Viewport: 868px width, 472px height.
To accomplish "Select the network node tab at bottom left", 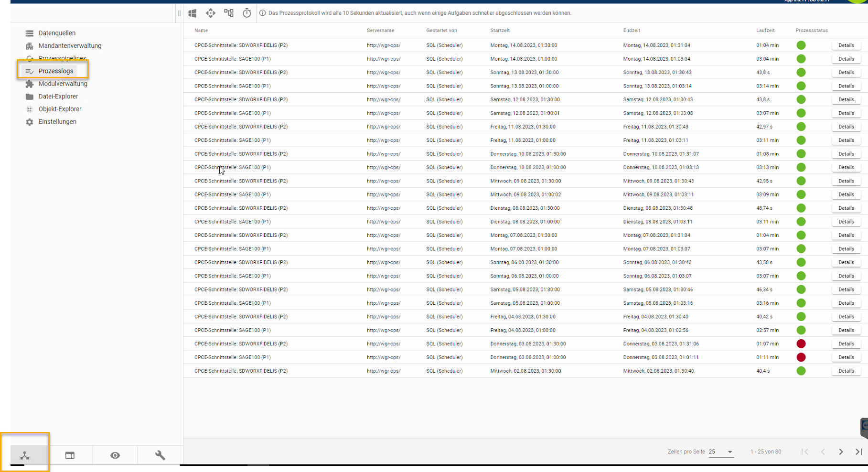I will pyautogui.click(x=25, y=455).
